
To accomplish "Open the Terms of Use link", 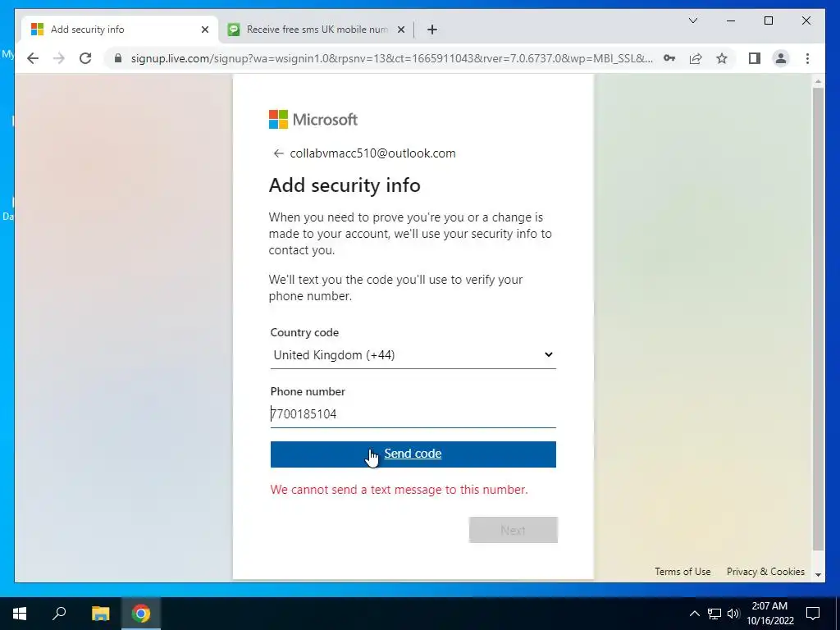I will (682, 572).
